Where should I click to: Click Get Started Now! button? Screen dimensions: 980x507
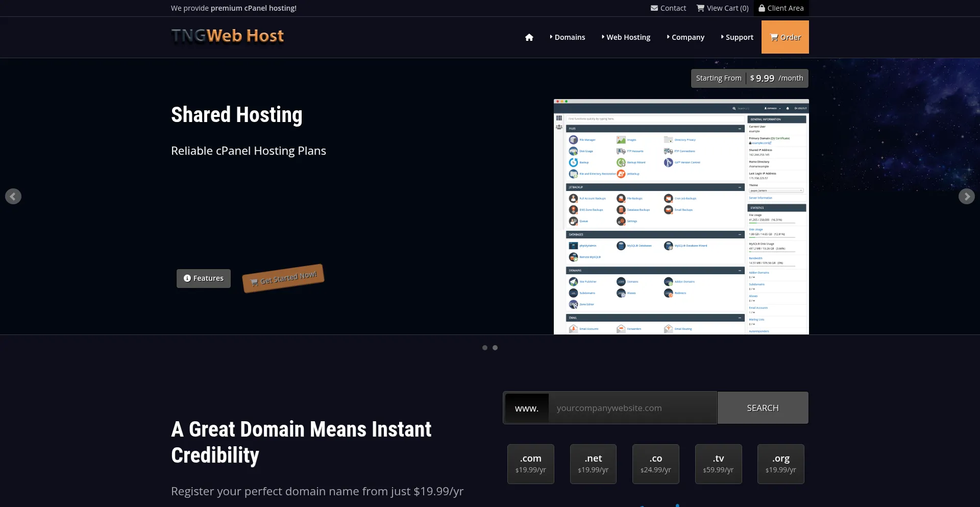pyautogui.click(x=283, y=278)
